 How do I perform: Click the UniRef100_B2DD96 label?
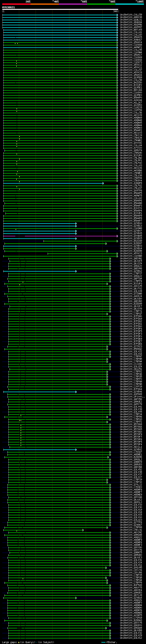pyautogui.click(x=131, y=457)
